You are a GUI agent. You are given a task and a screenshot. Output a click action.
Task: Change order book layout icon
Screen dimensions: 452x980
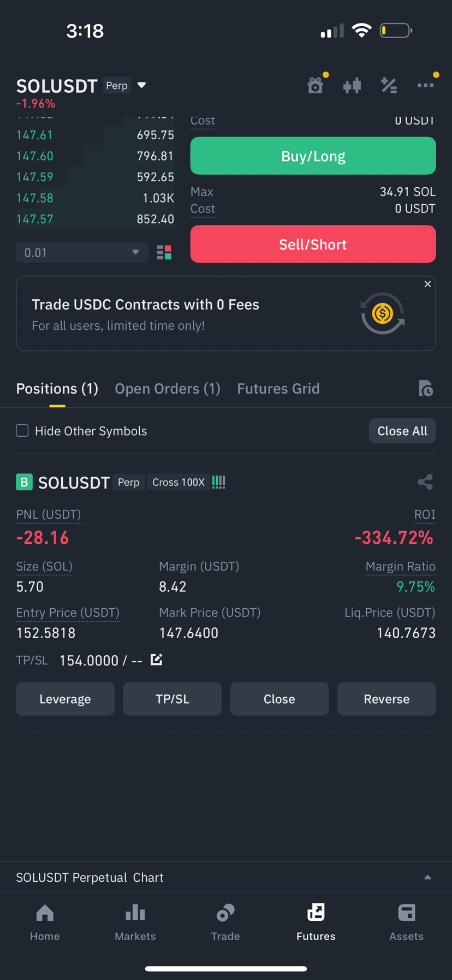(164, 252)
